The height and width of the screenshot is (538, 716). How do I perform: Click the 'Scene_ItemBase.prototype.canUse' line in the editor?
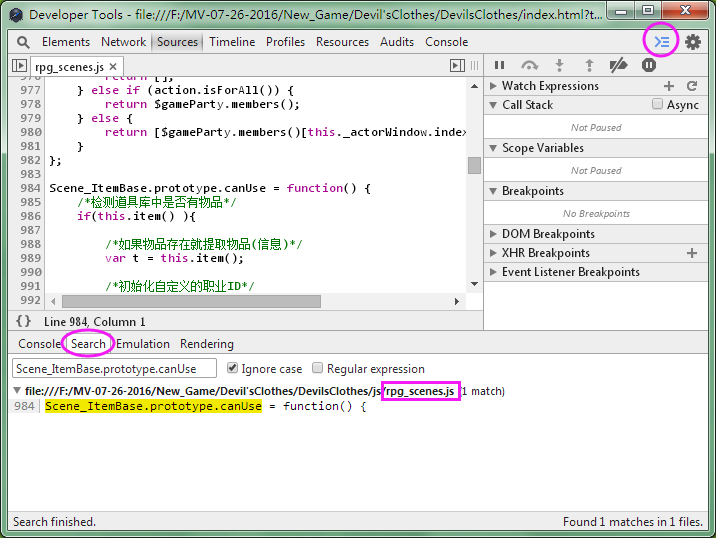[x=210, y=188]
